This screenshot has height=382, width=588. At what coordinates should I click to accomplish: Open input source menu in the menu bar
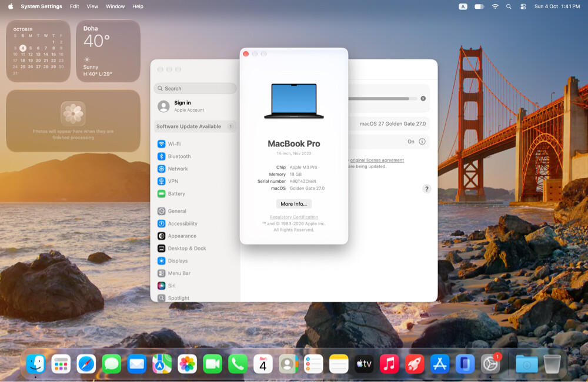coord(463,6)
